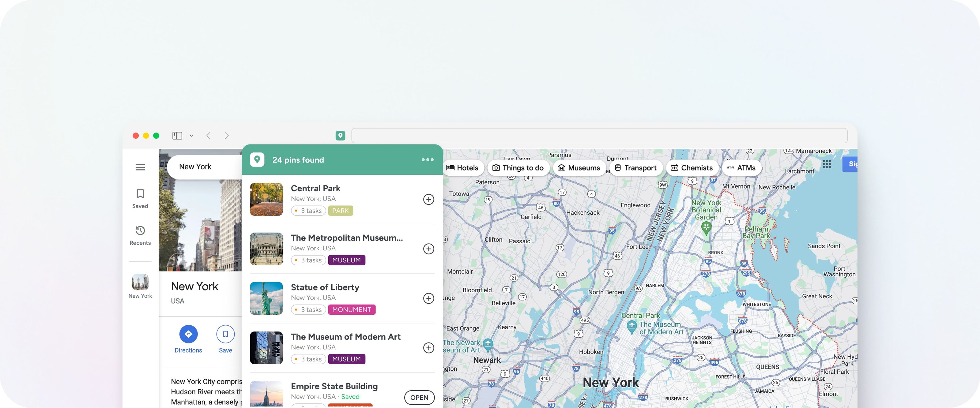
Task: Add The Museum of Modern Art plus icon
Action: [x=428, y=347]
